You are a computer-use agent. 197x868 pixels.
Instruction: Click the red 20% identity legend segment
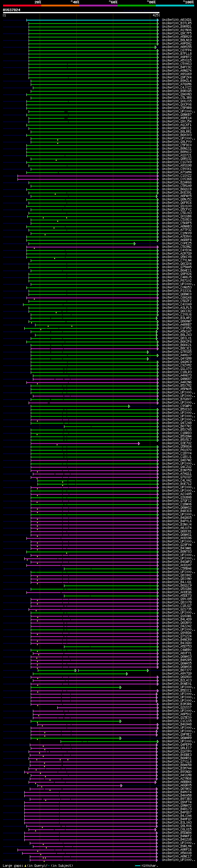coord(22,6)
